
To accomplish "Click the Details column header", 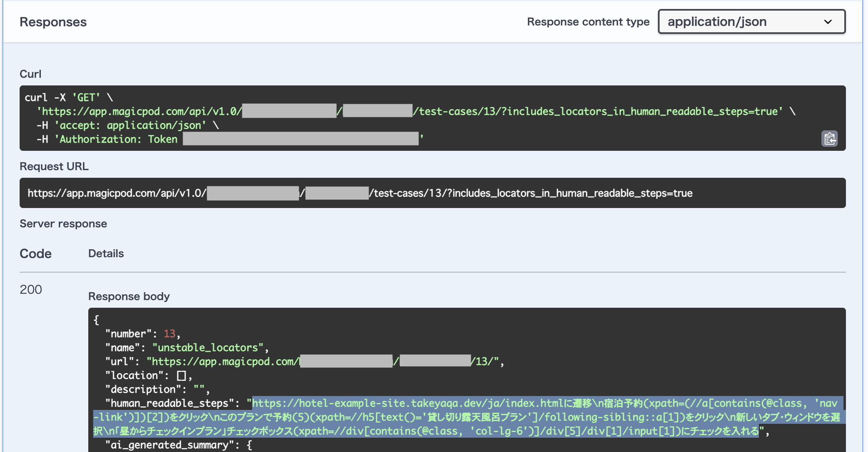I will pyautogui.click(x=106, y=253).
